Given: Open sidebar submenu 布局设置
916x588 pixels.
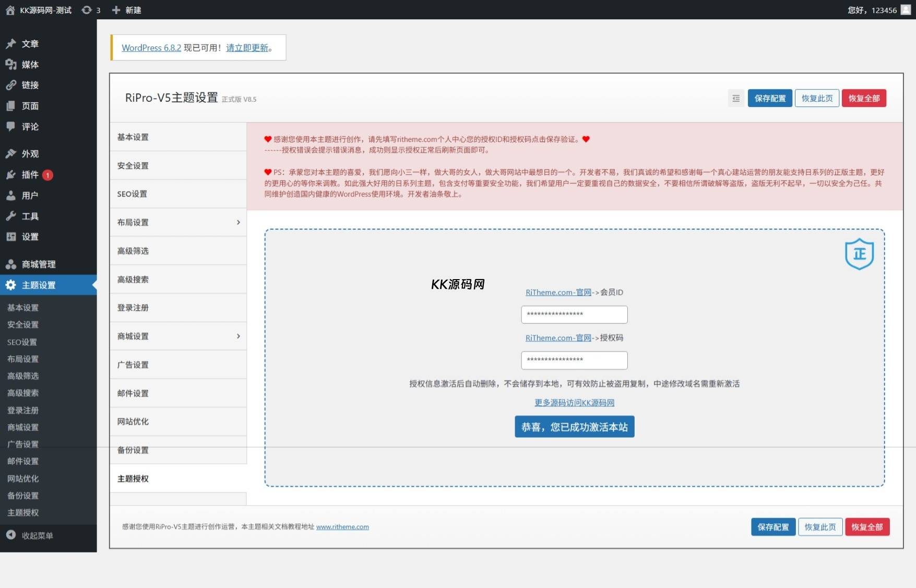Looking at the screenshot, I should (x=23, y=359).
